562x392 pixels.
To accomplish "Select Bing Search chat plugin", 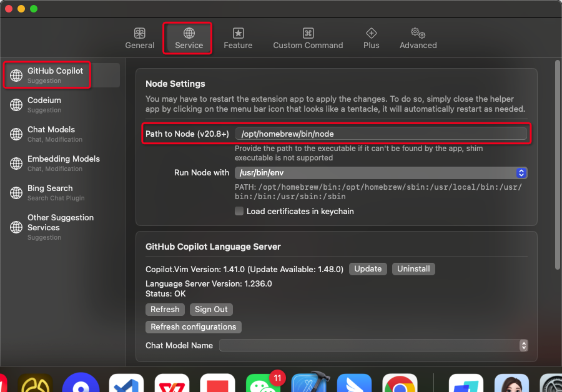I will (x=62, y=193).
